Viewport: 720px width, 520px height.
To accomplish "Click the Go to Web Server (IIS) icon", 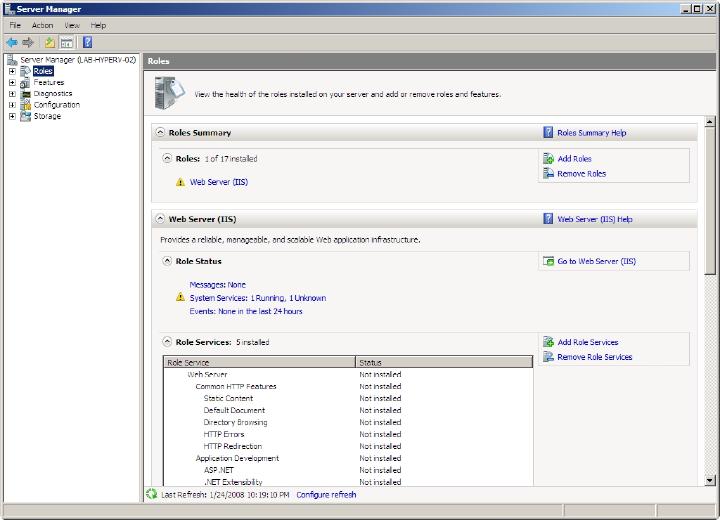I will [x=548, y=261].
